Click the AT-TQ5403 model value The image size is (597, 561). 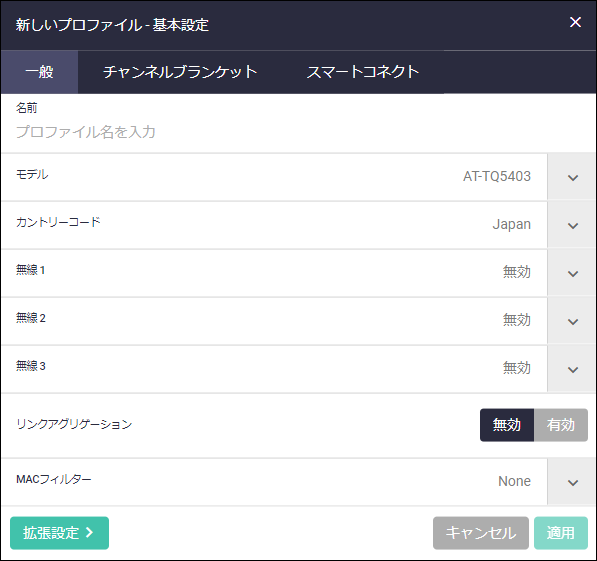tap(496, 176)
